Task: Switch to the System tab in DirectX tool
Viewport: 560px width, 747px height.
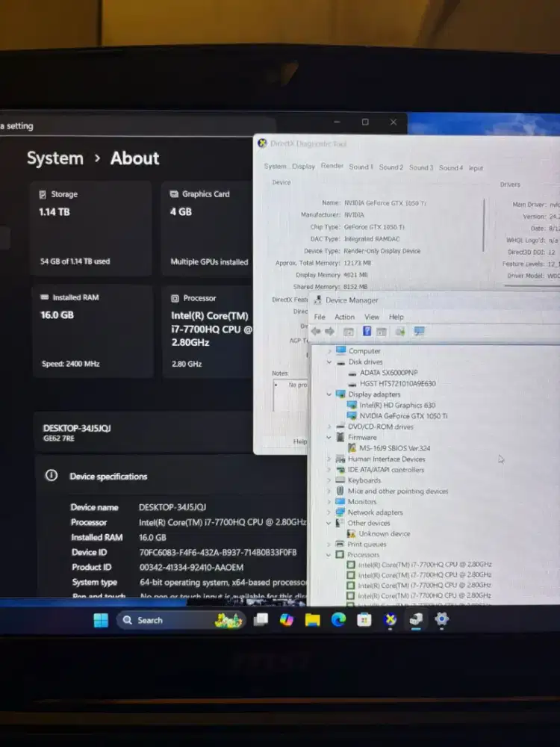Action: [276, 167]
